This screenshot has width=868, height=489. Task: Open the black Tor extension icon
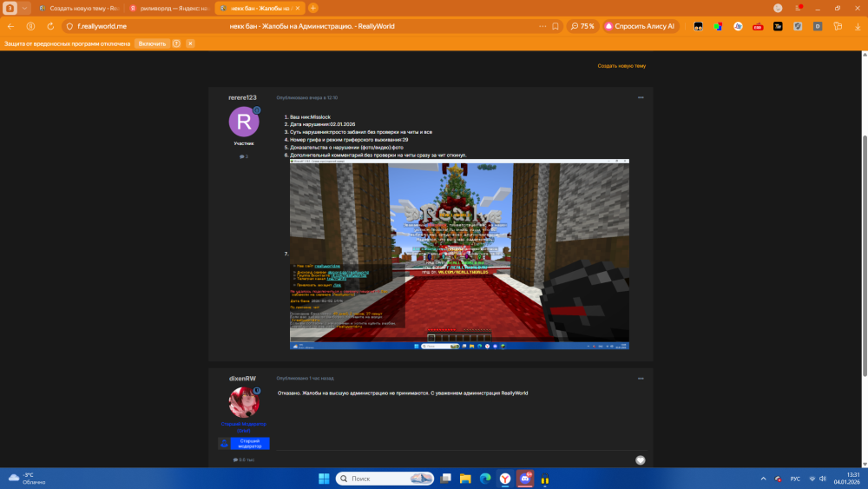(x=778, y=26)
